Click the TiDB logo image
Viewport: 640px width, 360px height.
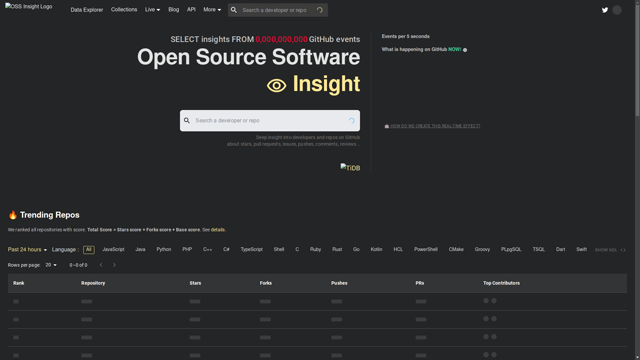[x=350, y=167]
